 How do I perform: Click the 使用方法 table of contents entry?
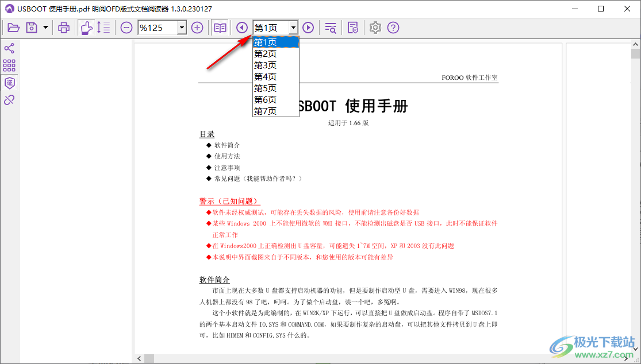(x=227, y=156)
